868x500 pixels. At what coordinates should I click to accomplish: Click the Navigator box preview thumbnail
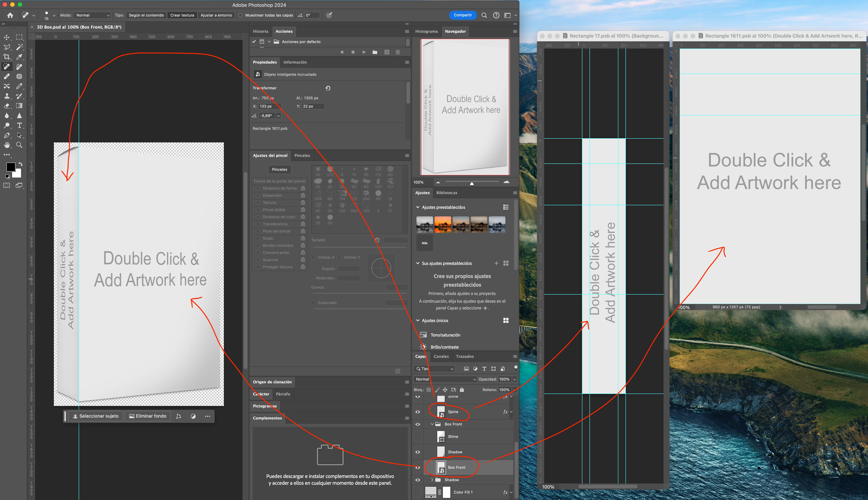coord(465,107)
